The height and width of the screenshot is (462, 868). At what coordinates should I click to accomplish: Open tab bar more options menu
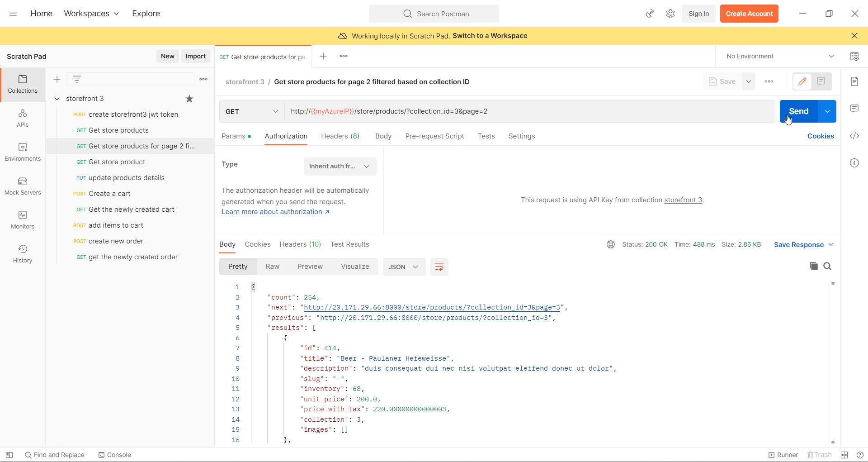click(344, 56)
